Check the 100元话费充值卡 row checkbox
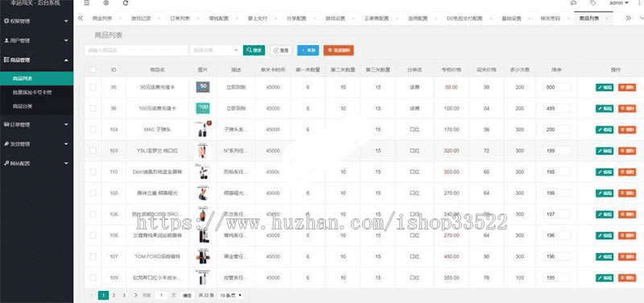Screen dimensions: 644x303 click(93, 108)
